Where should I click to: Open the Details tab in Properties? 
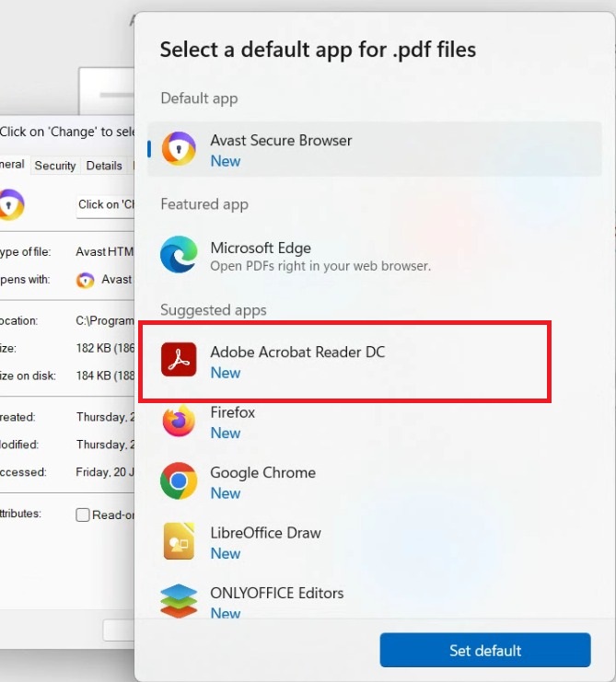coord(104,166)
